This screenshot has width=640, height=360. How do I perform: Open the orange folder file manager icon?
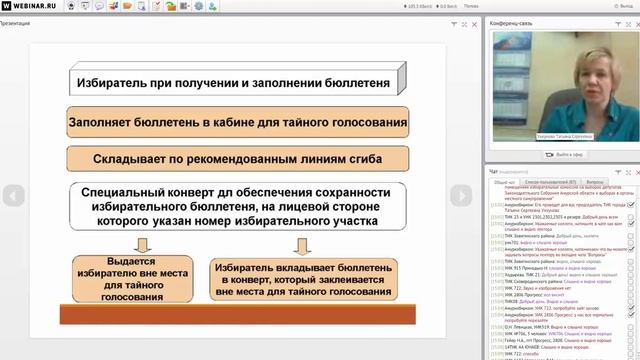click(127, 6)
